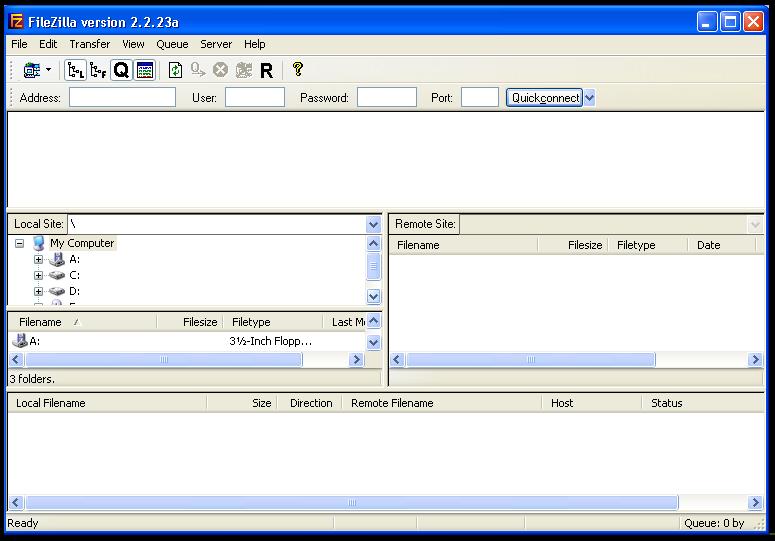Image resolution: width=775 pixels, height=541 pixels.
Task: Collapse the My Computer tree node
Action: (19, 243)
